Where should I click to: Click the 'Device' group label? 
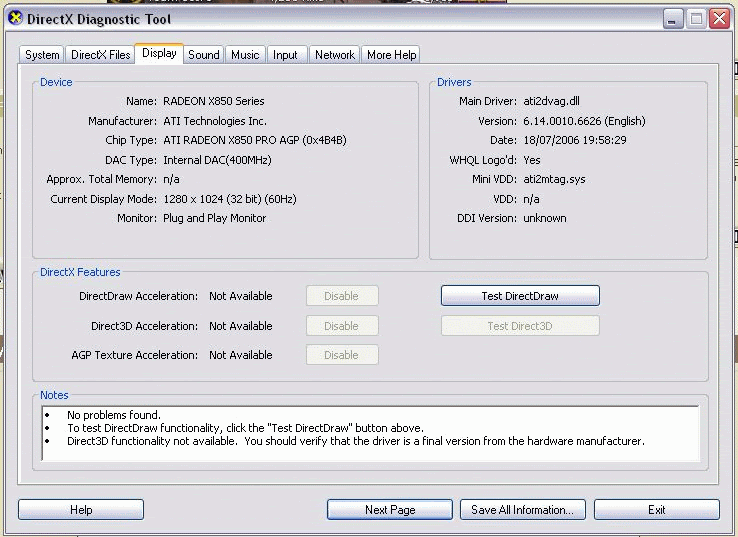click(x=56, y=82)
